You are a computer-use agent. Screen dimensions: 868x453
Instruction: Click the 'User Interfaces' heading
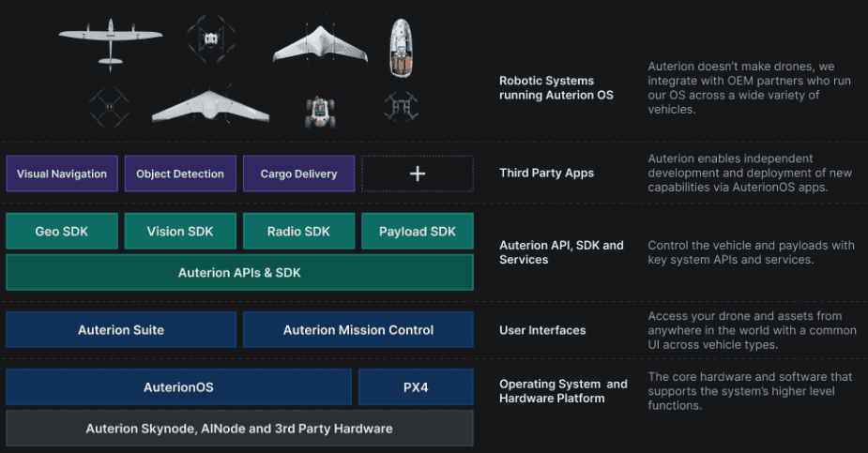(542, 330)
